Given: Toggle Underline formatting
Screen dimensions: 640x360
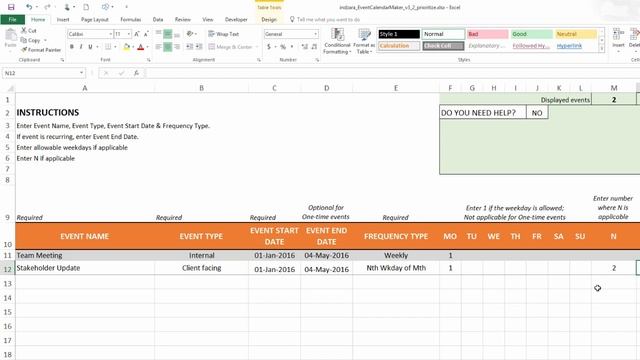Looking at the screenshot, I should [x=90, y=47].
